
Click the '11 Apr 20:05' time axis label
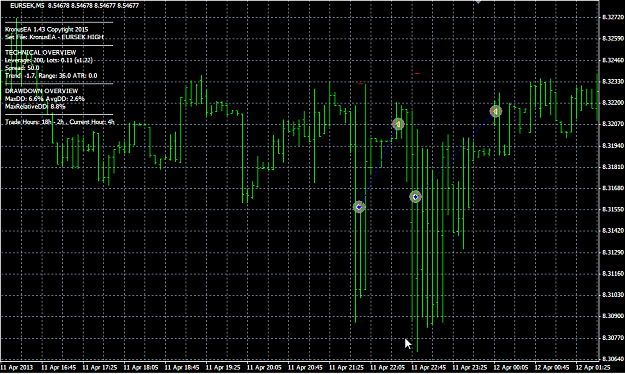[x=264, y=368]
